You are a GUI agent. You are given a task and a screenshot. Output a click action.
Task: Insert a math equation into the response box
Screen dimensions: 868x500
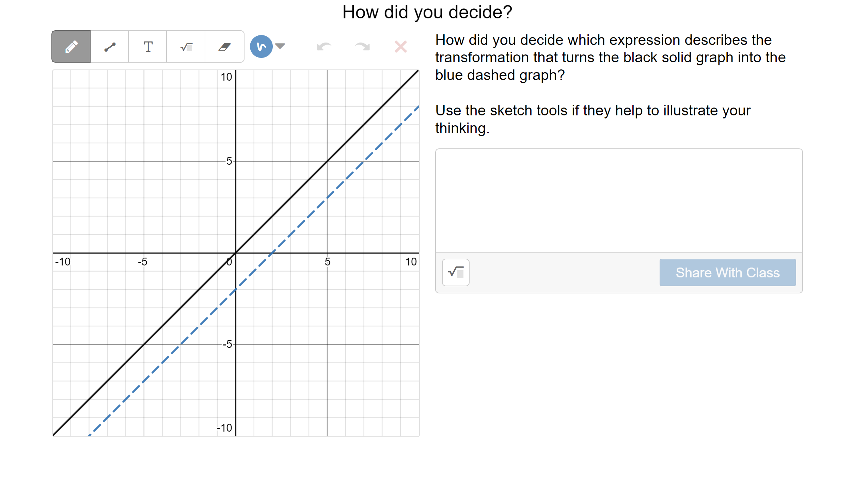click(x=455, y=272)
